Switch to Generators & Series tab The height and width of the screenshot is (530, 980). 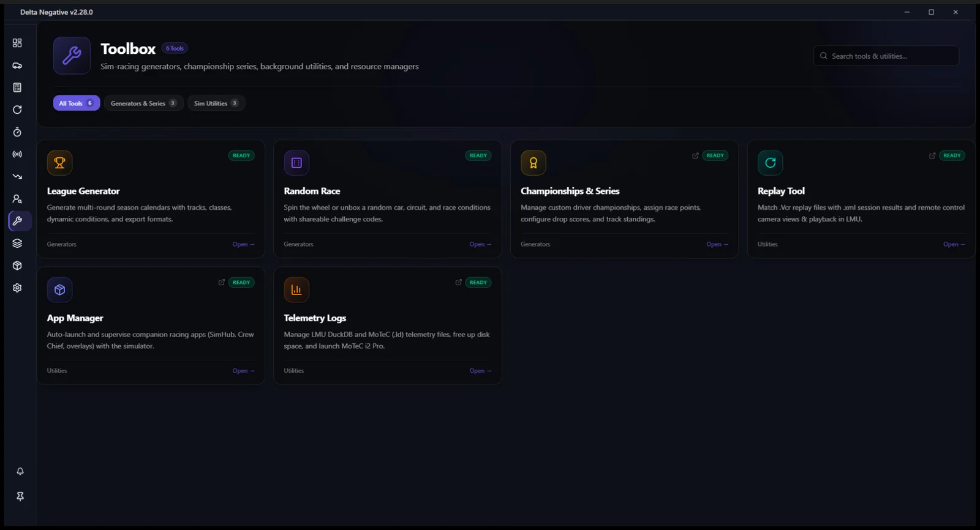143,103
